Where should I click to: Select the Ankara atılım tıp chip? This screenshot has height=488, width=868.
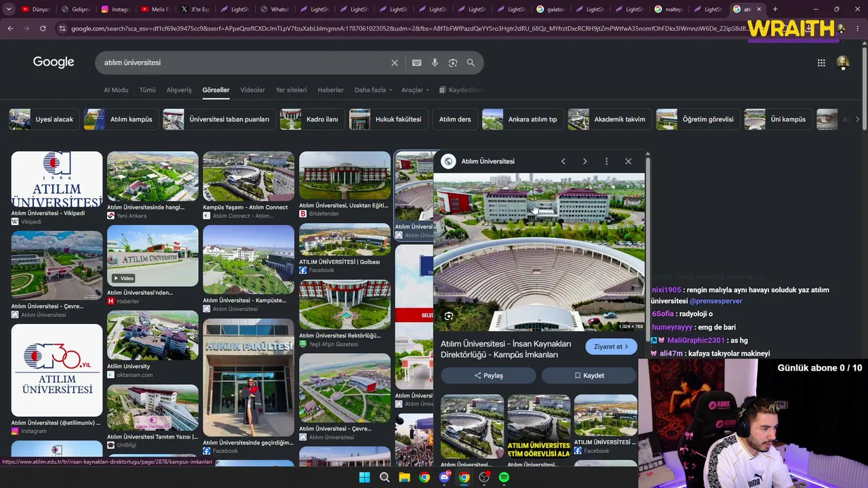(523, 119)
